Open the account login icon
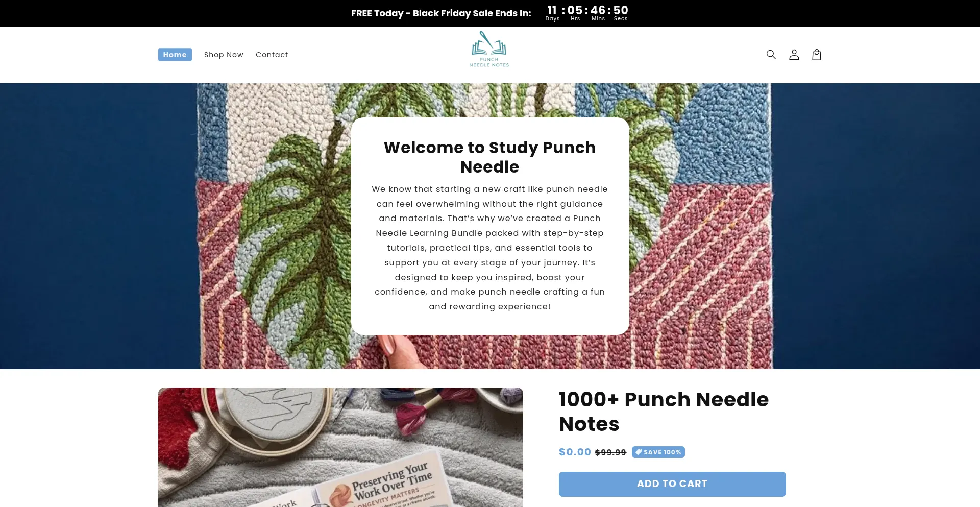 click(x=794, y=55)
